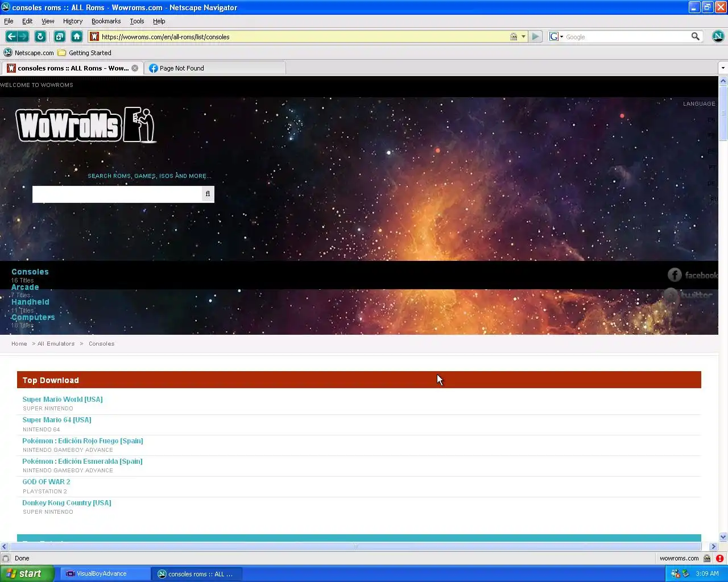Open Super Mario 64 [USA] ROM

(57, 420)
